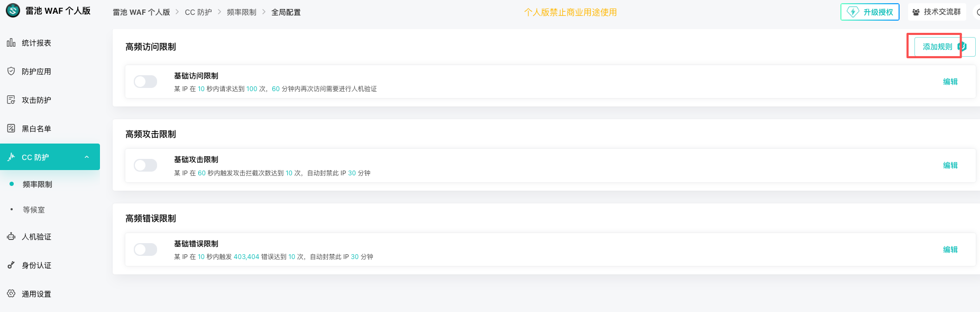Enable the 基础攻击限制 switch
Viewport: 980px width, 312px height.
(145, 165)
